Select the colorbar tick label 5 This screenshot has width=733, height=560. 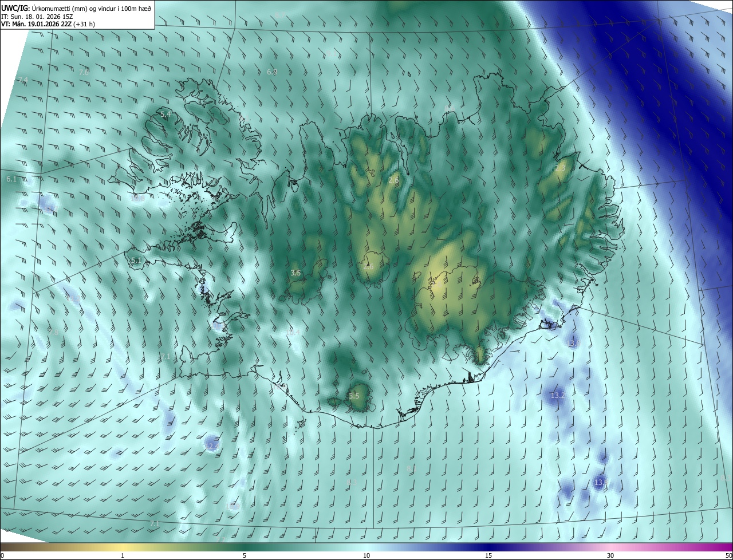click(x=245, y=555)
